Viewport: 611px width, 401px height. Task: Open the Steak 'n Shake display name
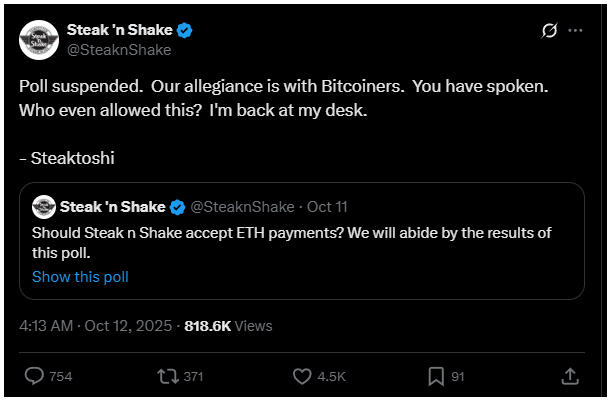(120, 30)
